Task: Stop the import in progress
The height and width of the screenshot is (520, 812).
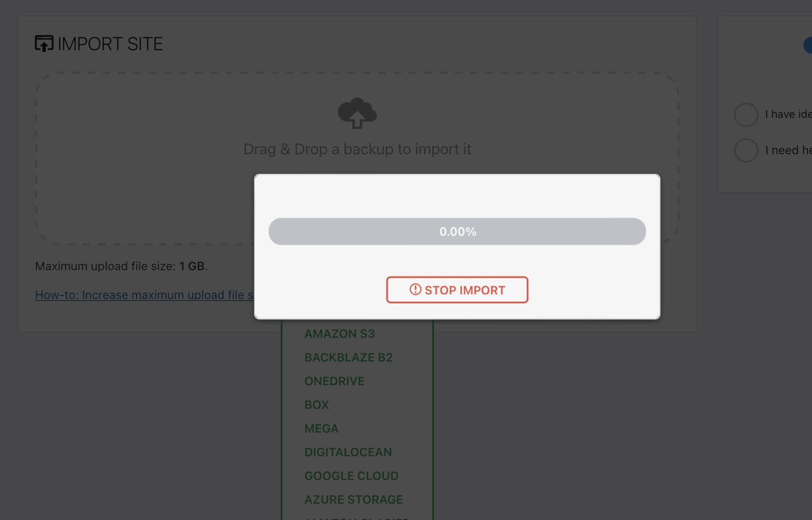Action: point(457,290)
